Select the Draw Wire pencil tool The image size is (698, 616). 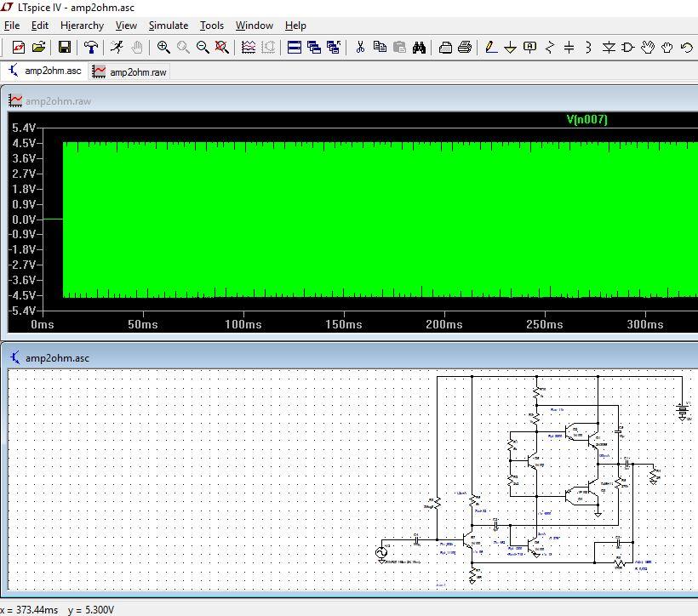click(491, 47)
